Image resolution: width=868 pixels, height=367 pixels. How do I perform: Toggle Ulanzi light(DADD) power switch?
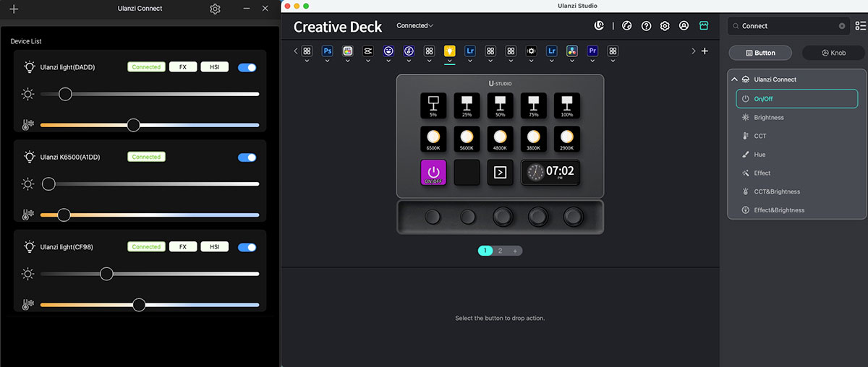247,67
